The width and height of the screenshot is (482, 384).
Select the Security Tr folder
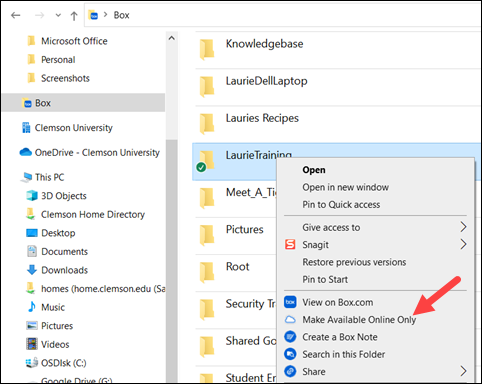pos(251,304)
